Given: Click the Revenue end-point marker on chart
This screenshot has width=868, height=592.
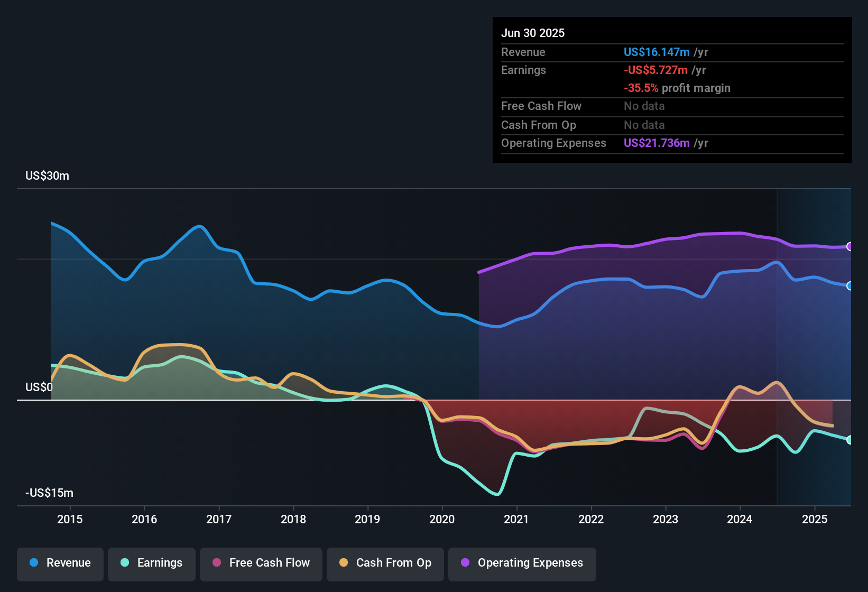Looking at the screenshot, I should coord(850,286).
